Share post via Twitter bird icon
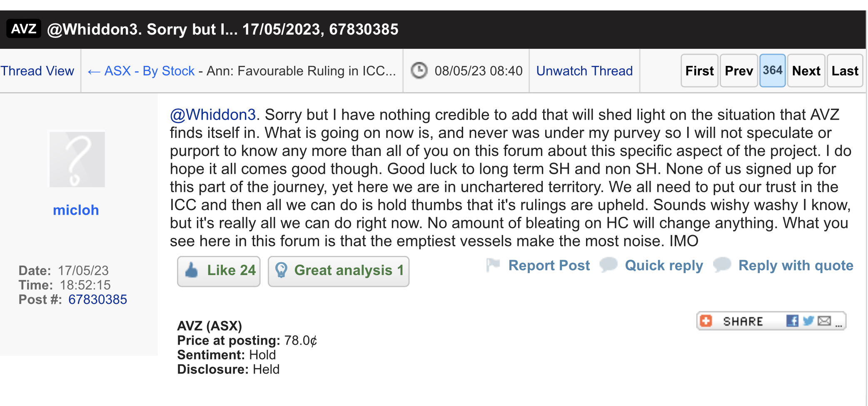This screenshot has width=868, height=406. coord(808,321)
